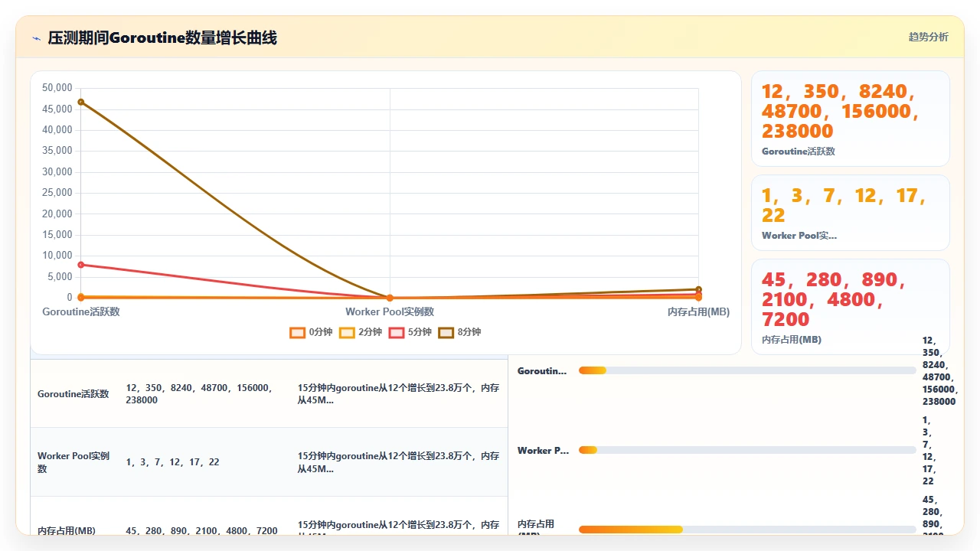Click the 45,000 tick on the y-axis

pyautogui.click(x=57, y=109)
